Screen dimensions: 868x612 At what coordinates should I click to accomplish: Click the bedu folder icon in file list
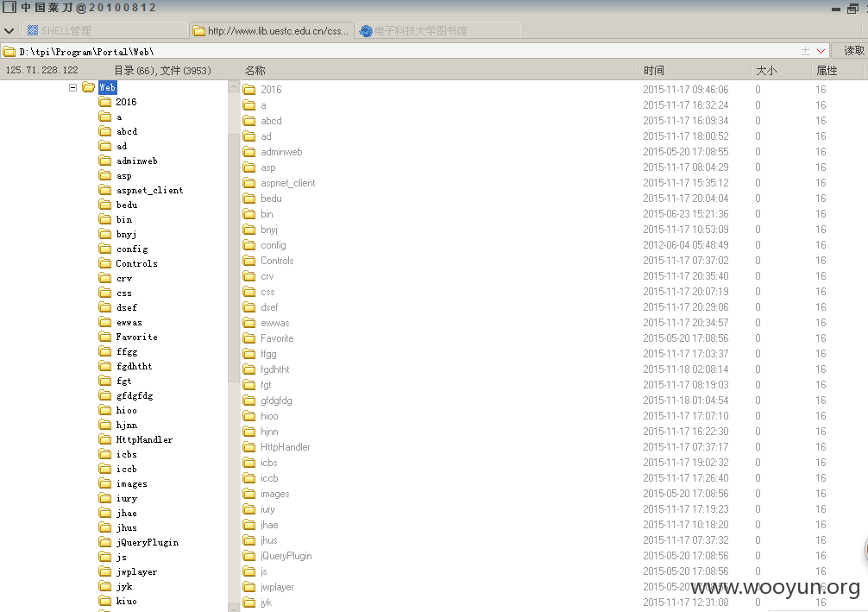pos(249,199)
